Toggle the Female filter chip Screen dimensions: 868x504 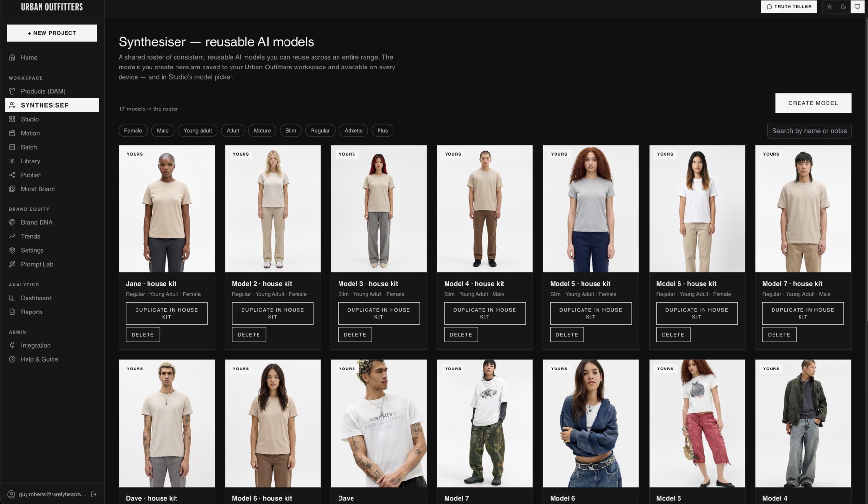click(x=133, y=131)
